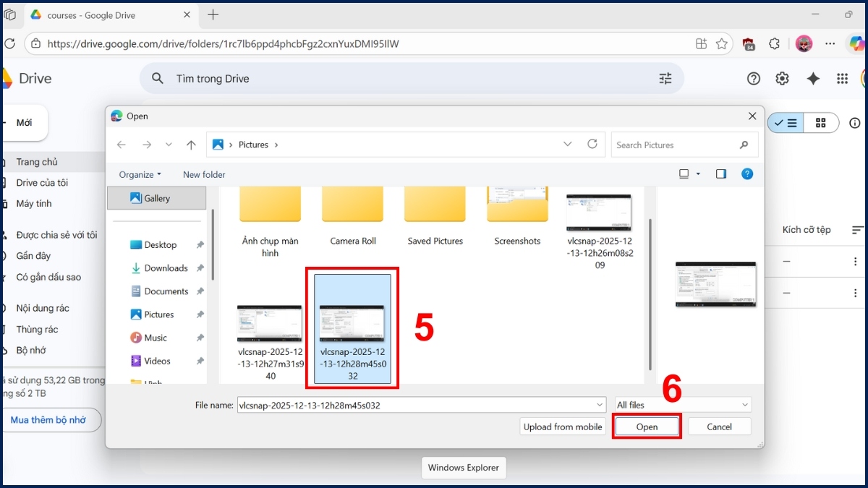Click the Search Pictures field
Screen dimensions: 868x488
tap(684, 145)
